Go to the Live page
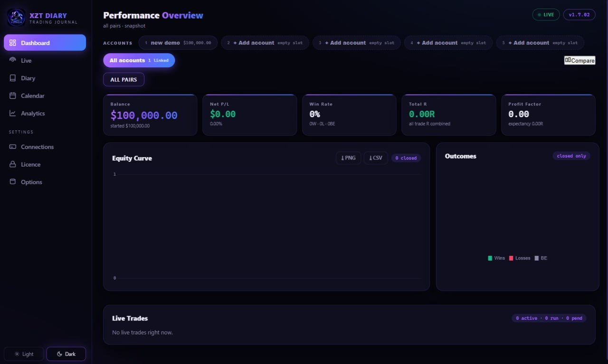The image size is (608, 364). [x=45, y=60]
